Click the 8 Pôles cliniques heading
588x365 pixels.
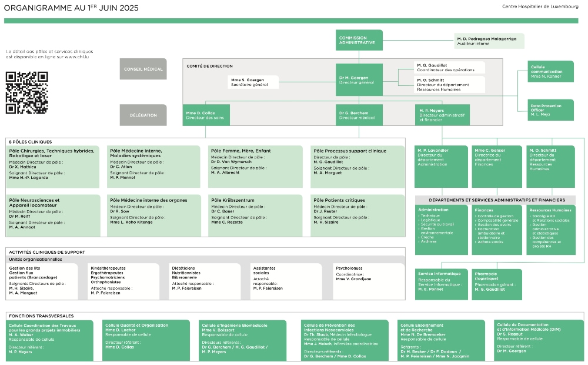pos(31,142)
